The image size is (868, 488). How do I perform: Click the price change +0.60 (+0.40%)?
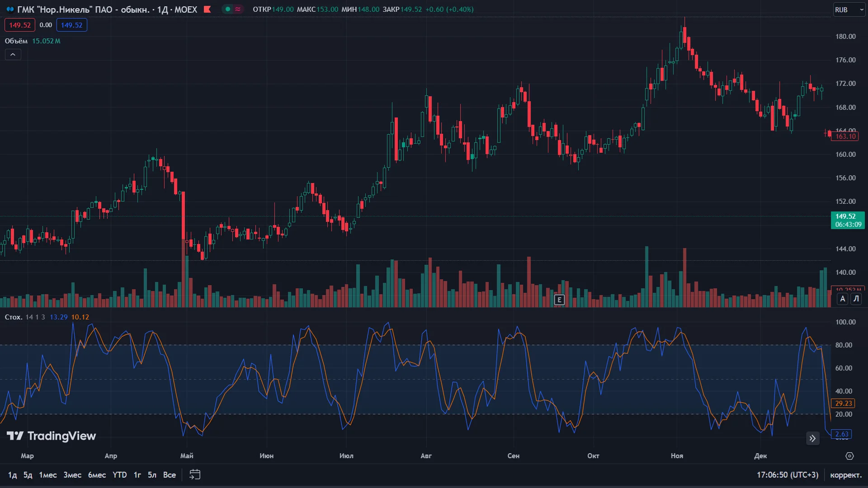click(x=449, y=9)
